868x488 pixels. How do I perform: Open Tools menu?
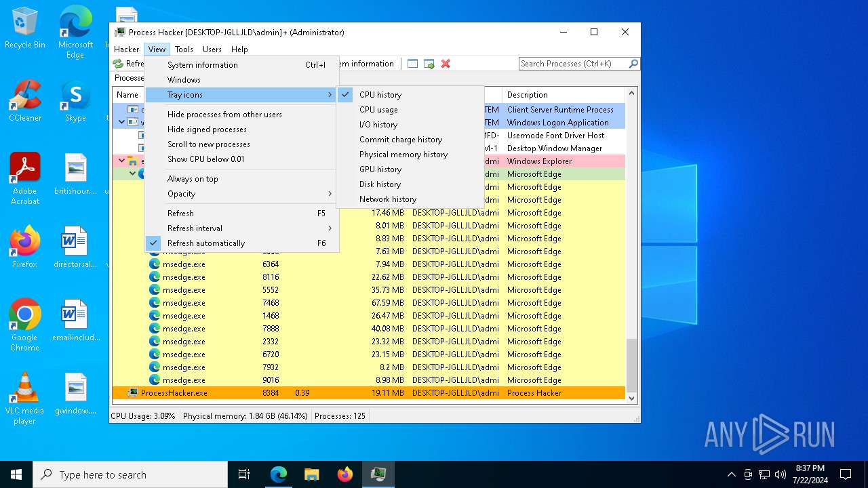coord(184,49)
